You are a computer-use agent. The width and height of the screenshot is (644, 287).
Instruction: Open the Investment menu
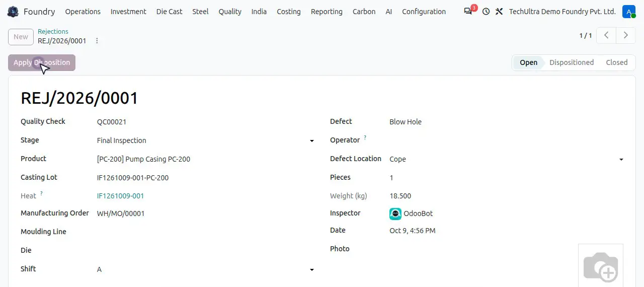pos(128,12)
